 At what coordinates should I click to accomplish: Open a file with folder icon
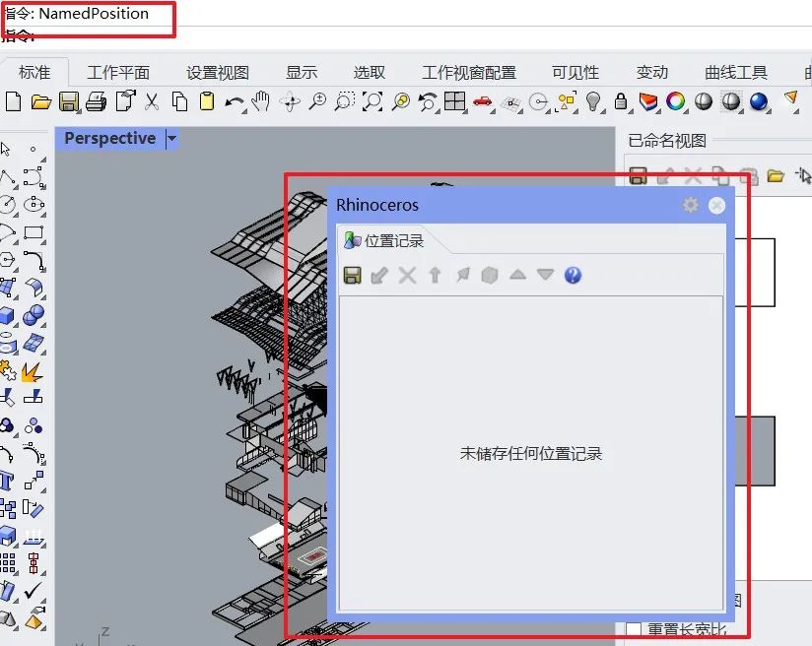coord(41,102)
